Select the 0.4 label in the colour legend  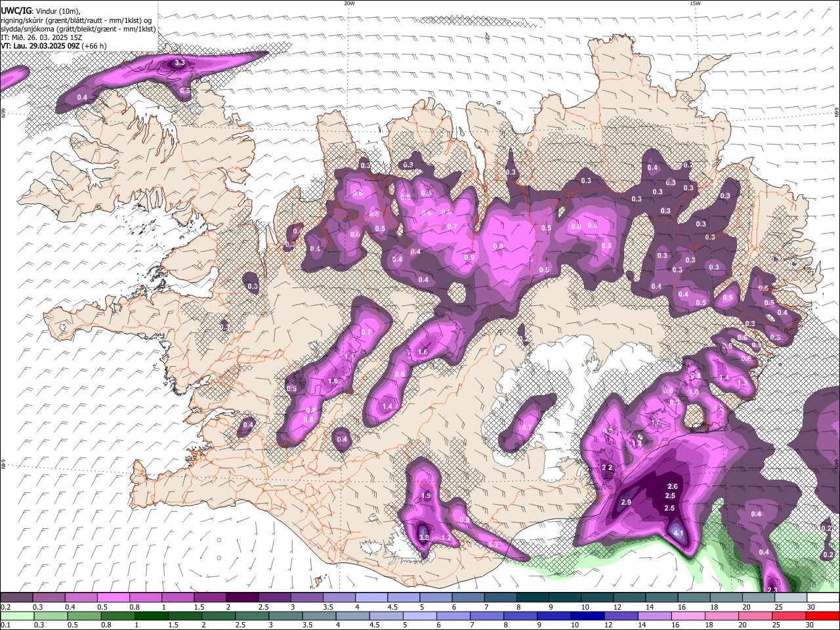pos(70,607)
